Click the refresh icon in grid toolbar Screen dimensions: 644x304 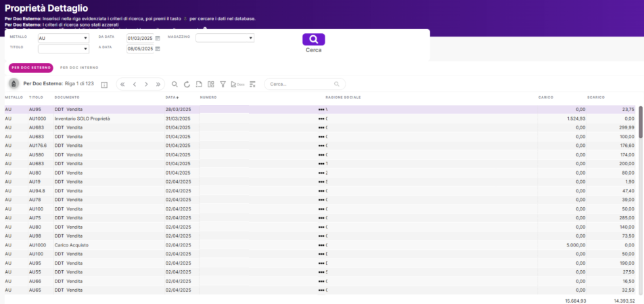tap(187, 85)
